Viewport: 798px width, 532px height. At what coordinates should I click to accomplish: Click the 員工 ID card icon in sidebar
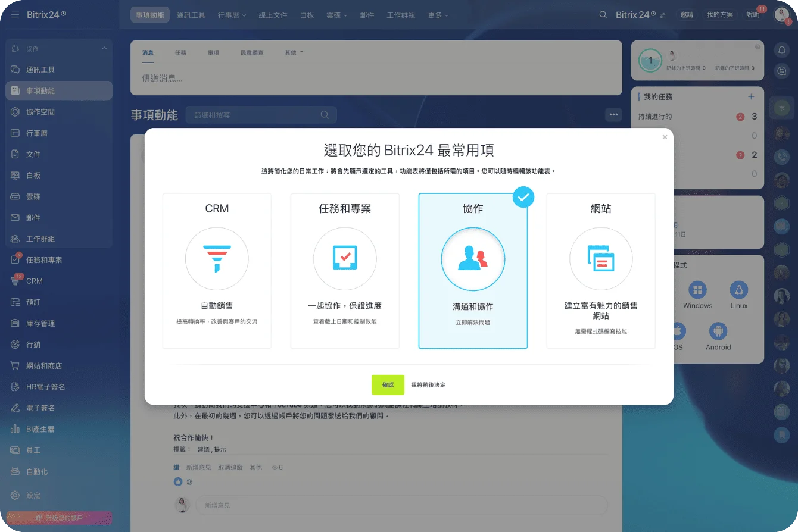click(x=15, y=450)
